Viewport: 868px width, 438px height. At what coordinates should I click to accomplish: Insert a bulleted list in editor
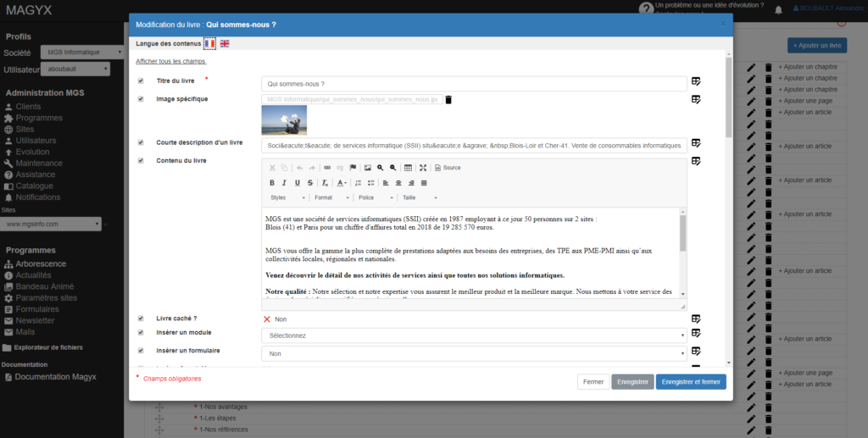tap(371, 183)
